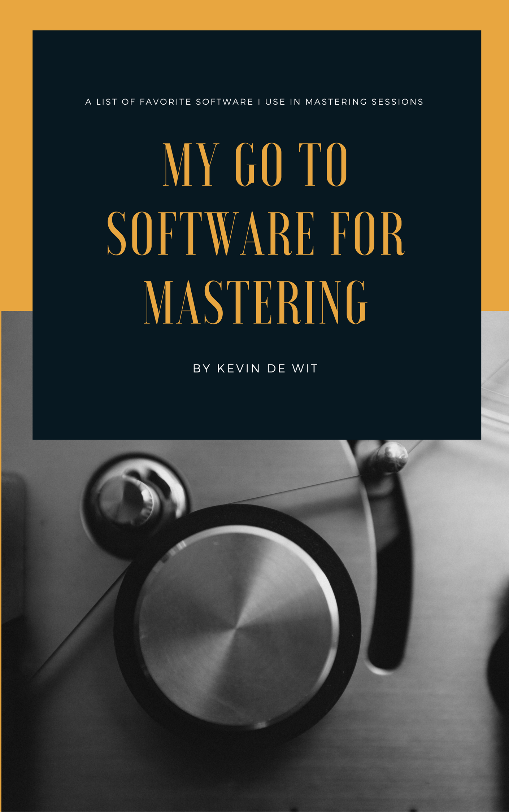509x812 pixels.
Task: Click the subtitle 'A LIST OF FAVORITE SOFTWARE I USE IN MASTERING SESSIONS'
Action: 254,102
